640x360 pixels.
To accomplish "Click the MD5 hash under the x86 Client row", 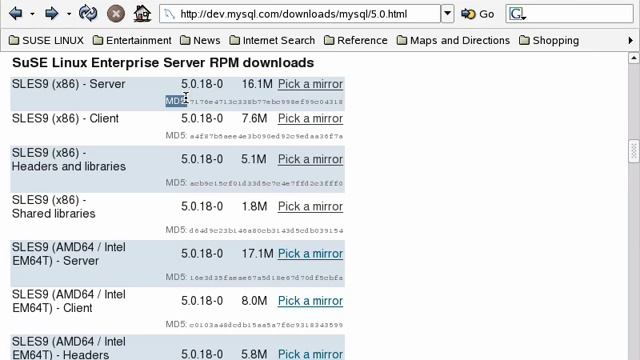I will point(266,136).
